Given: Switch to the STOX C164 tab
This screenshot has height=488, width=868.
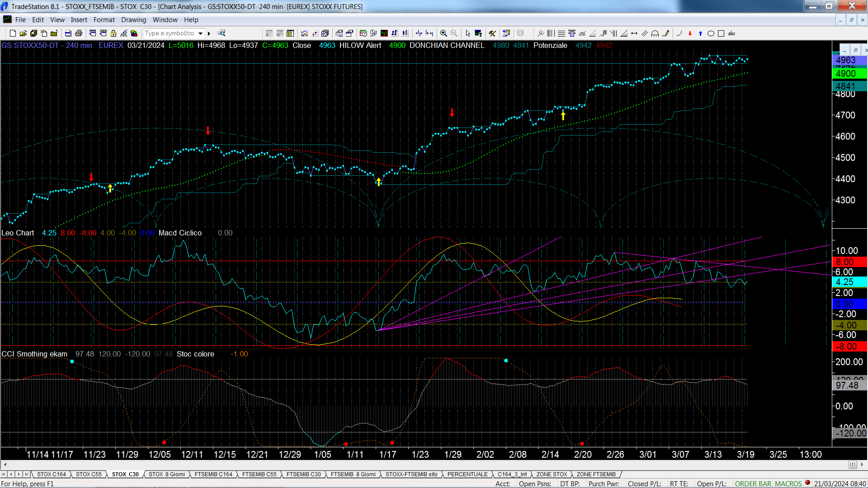Looking at the screenshot, I should [x=52, y=474].
